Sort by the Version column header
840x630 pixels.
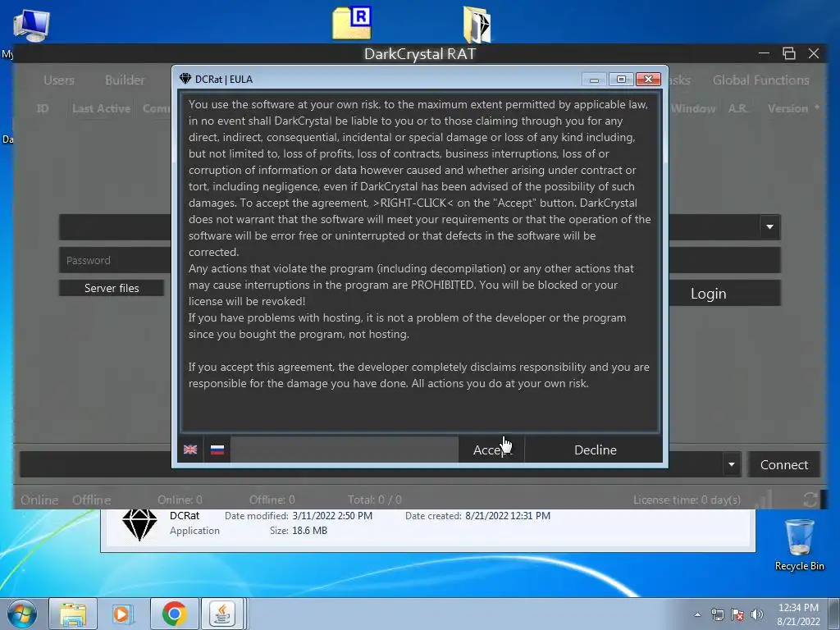(787, 108)
